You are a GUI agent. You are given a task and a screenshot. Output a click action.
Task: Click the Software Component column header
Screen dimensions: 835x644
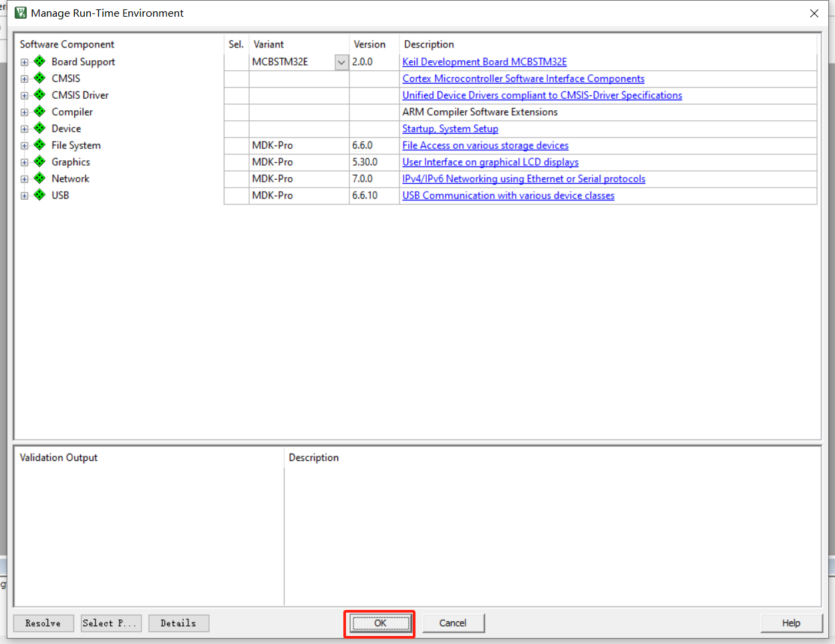pos(67,44)
